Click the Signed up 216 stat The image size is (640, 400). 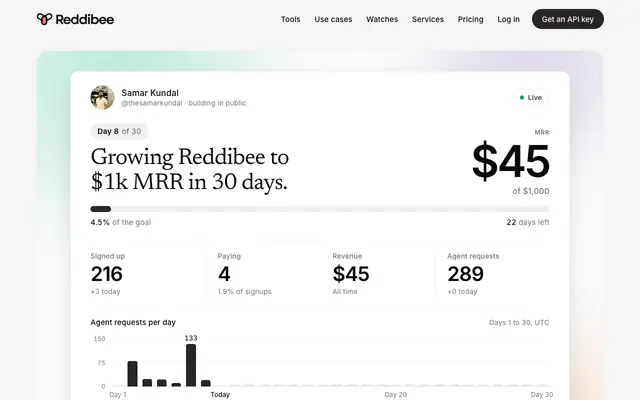pos(108,273)
